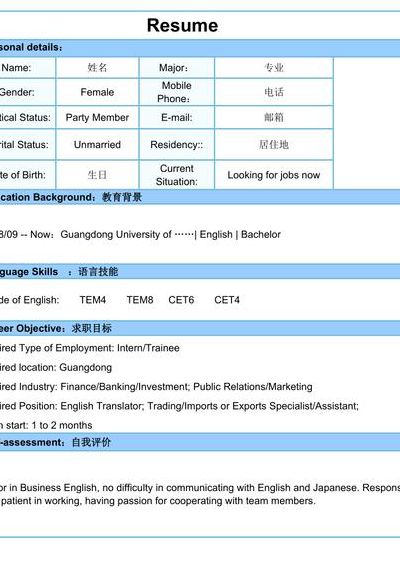Screen dimensions: 400x578
Task: Click the Date of Birth placeholder 生日
Action: click(x=97, y=175)
